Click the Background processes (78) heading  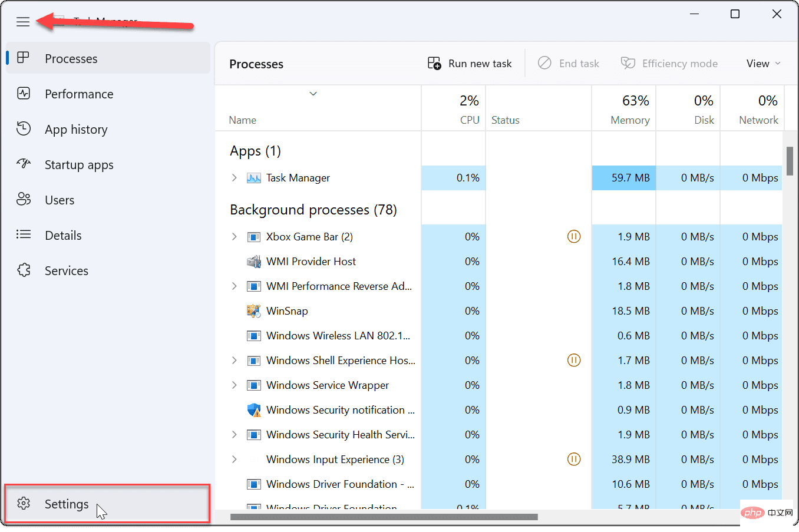[x=313, y=210]
